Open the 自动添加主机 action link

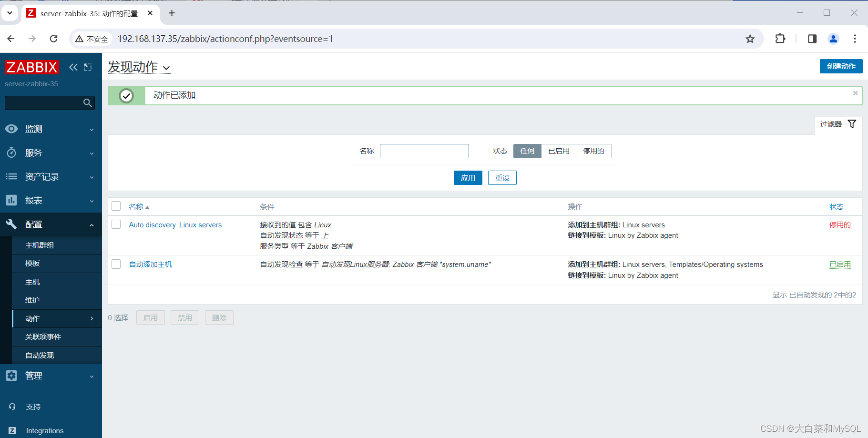(x=151, y=265)
